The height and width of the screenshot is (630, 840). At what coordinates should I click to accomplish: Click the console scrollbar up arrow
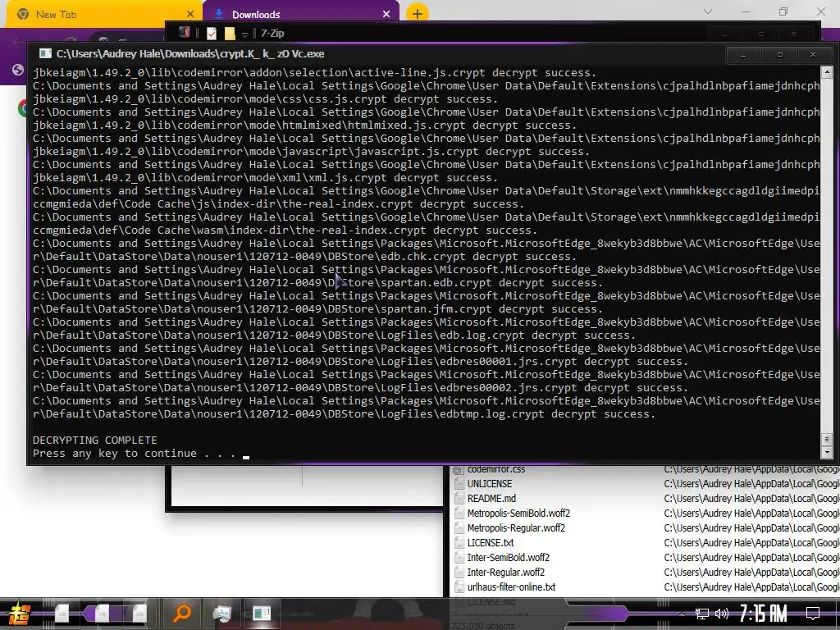click(827, 72)
